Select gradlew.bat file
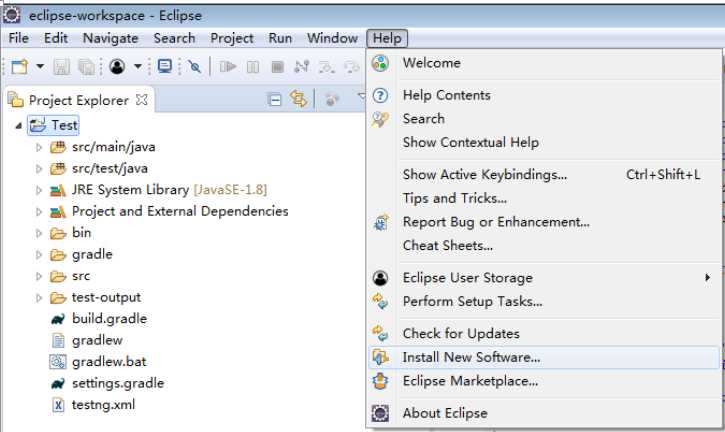The width and height of the screenshot is (725, 432). (109, 362)
